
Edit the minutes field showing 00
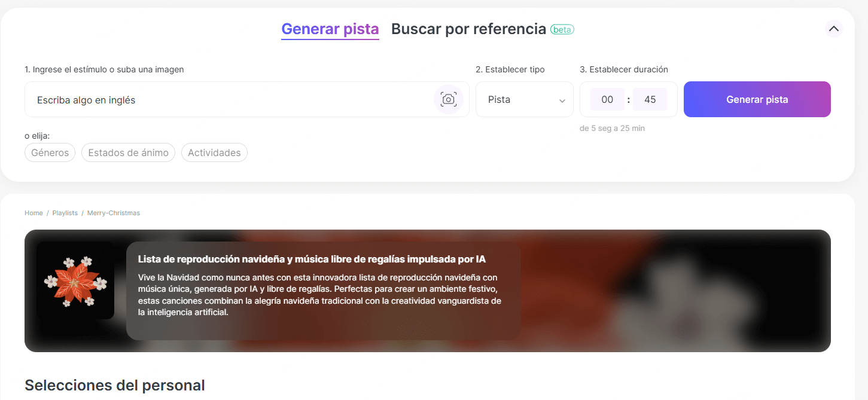(x=607, y=99)
